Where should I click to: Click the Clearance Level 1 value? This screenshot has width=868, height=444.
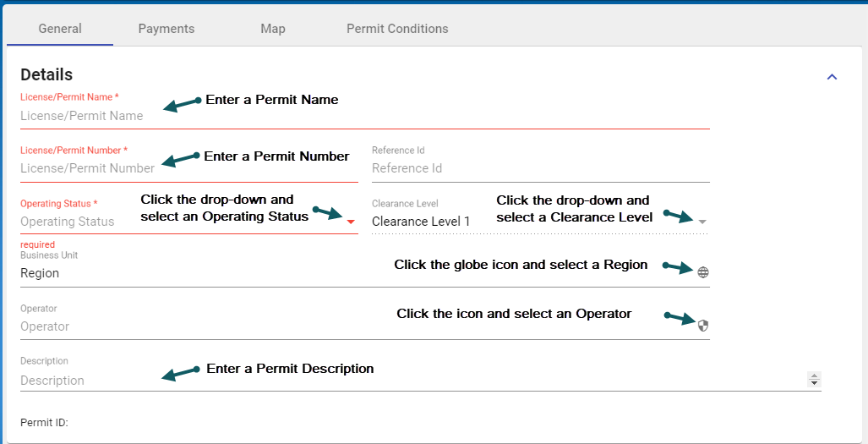point(421,222)
